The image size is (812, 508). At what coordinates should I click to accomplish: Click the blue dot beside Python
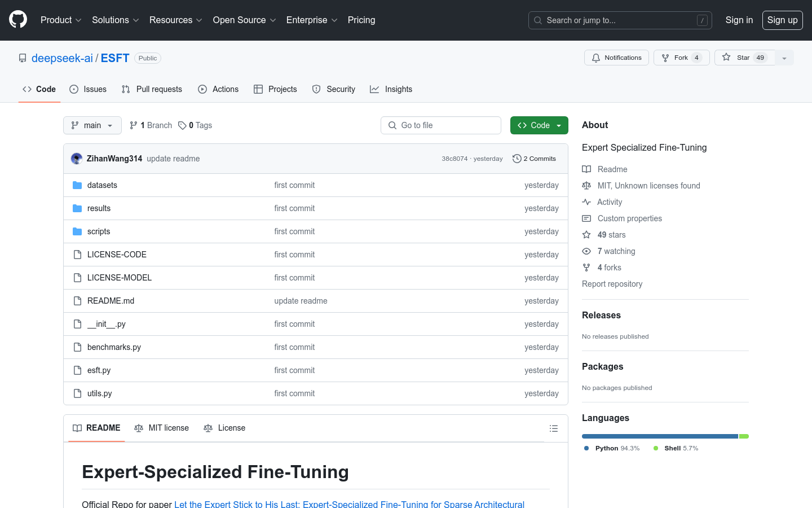point(586,448)
